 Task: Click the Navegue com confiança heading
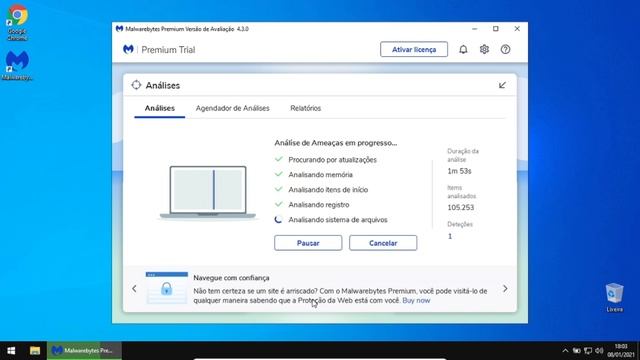coord(231,278)
